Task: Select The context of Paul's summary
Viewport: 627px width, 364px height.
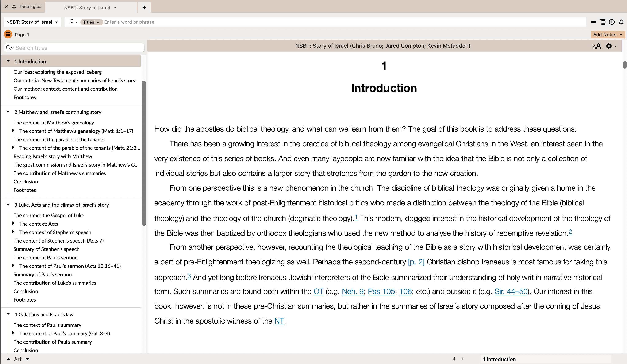Action: tap(47, 325)
